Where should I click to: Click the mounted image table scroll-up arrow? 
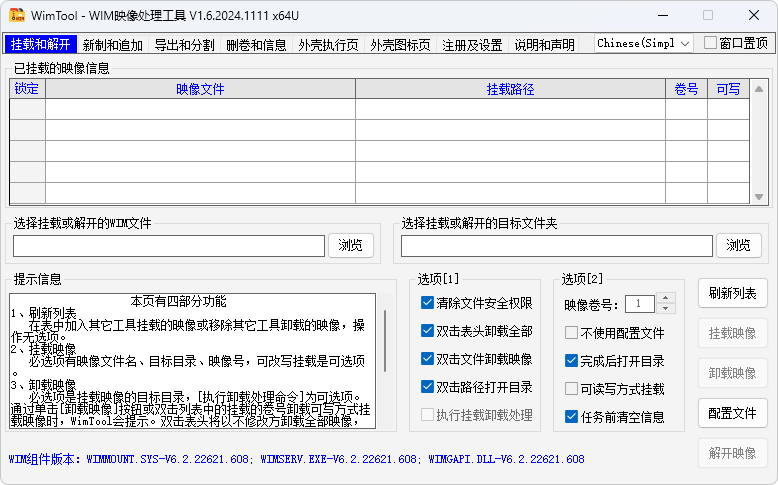coord(759,89)
